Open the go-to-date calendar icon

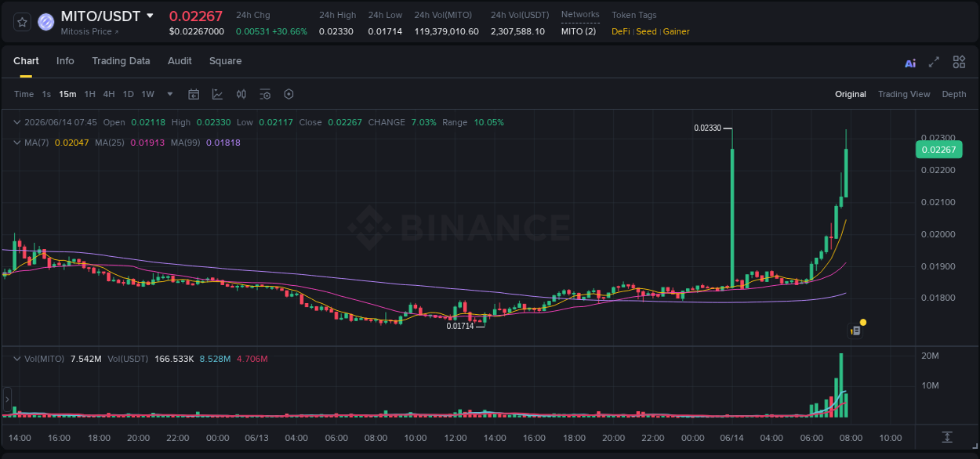(194, 94)
